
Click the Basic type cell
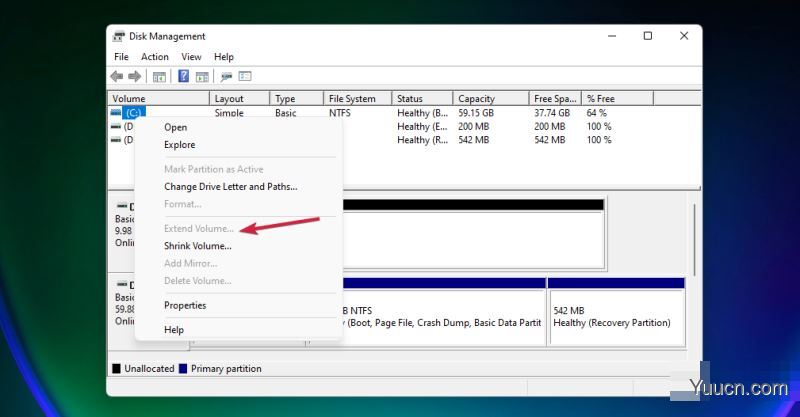click(286, 112)
